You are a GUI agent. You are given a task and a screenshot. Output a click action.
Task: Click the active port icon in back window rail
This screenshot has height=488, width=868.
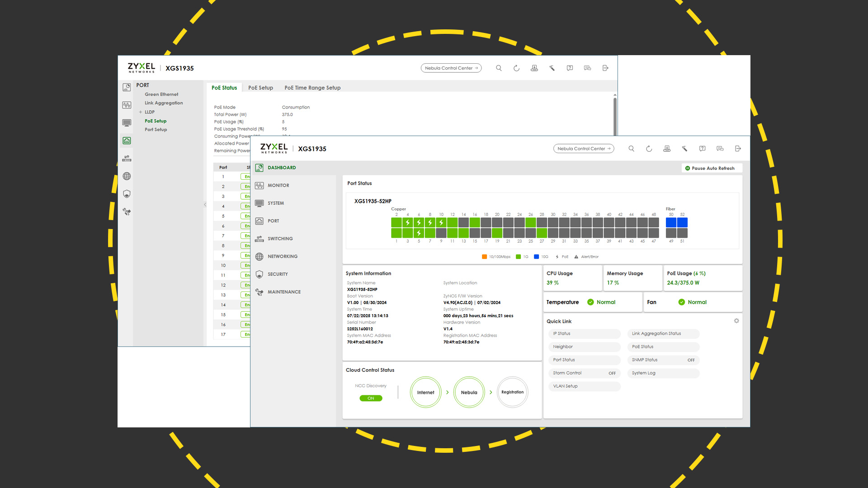127,141
